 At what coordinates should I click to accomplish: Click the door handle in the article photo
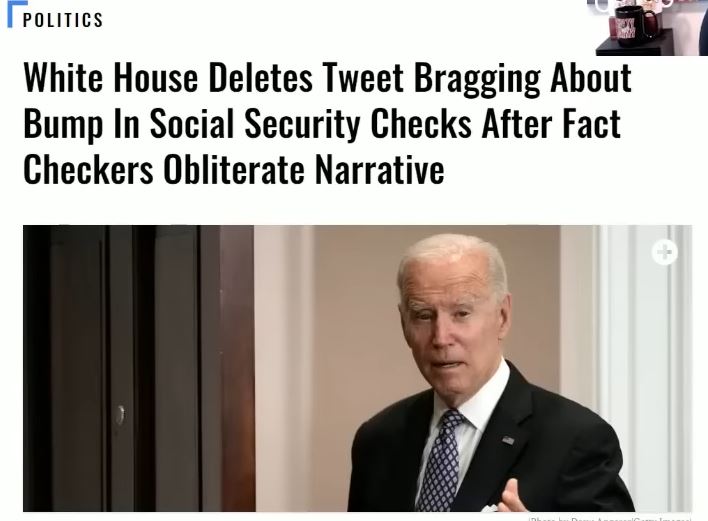click(119, 415)
